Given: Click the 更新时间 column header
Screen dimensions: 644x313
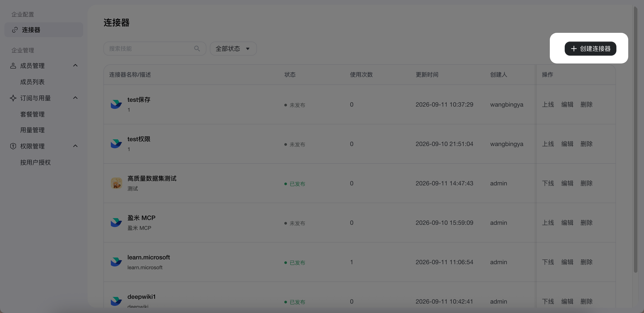Looking at the screenshot, I should pos(427,75).
